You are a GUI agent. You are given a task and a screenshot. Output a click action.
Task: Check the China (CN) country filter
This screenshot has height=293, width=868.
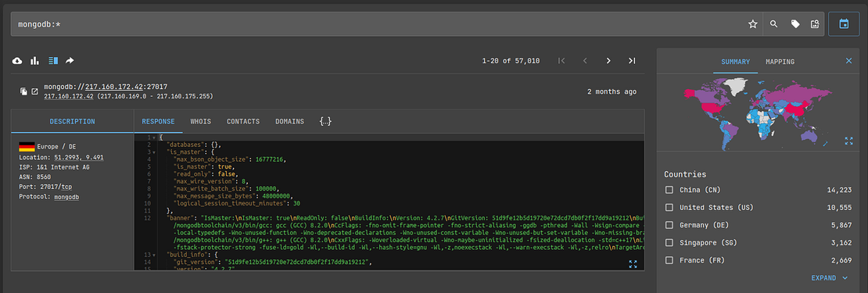click(669, 190)
